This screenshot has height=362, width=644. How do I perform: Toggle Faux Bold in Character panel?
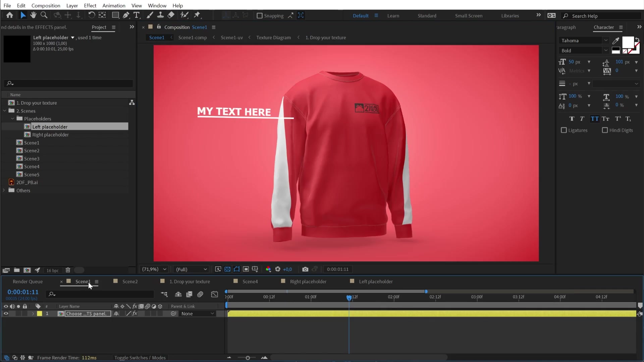point(572,119)
